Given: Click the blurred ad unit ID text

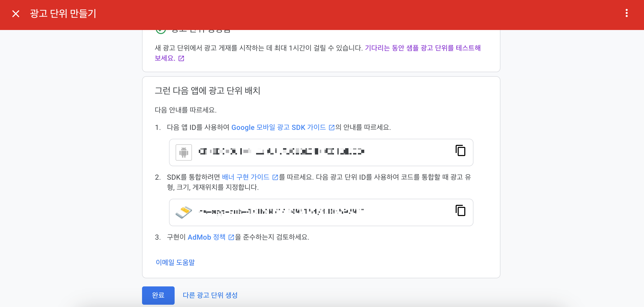Looking at the screenshot, I should (x=281, y=211).
